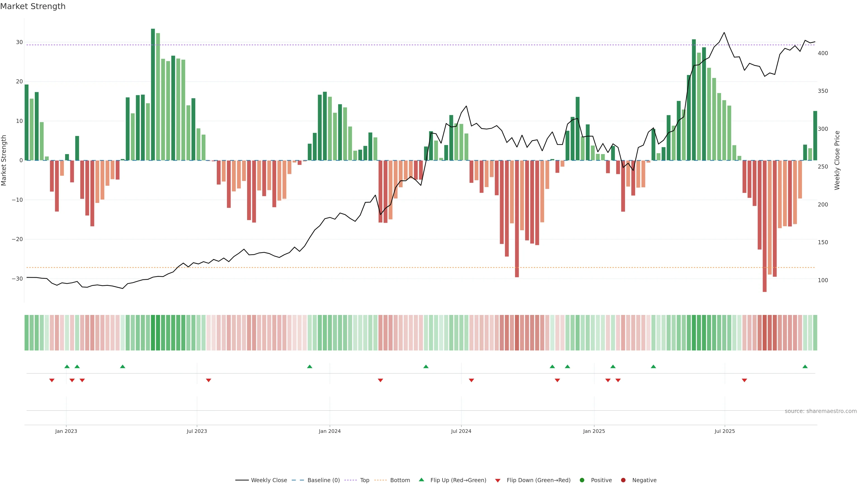Click the flip-up triangle just before Jan 2024
The width and height of the screenshot is (868, 488).
pyautogui.click(x=310, y=366)
